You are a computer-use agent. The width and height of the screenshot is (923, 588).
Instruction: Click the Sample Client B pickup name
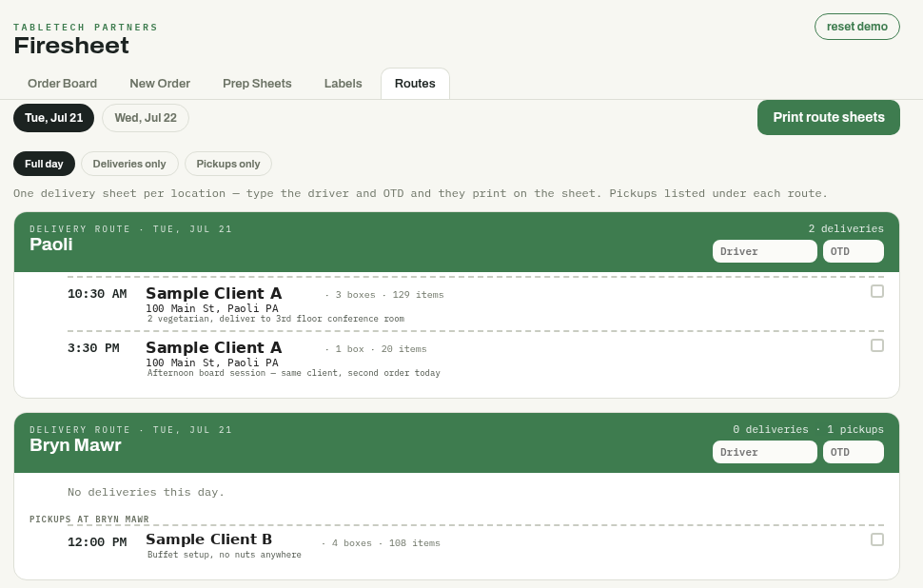[x=209, y=539]
